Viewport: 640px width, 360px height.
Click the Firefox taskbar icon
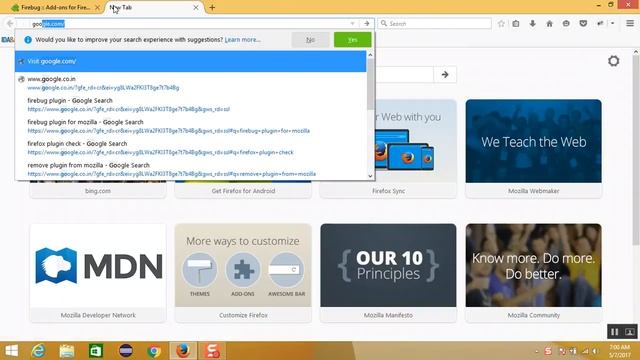pos(183,351)
